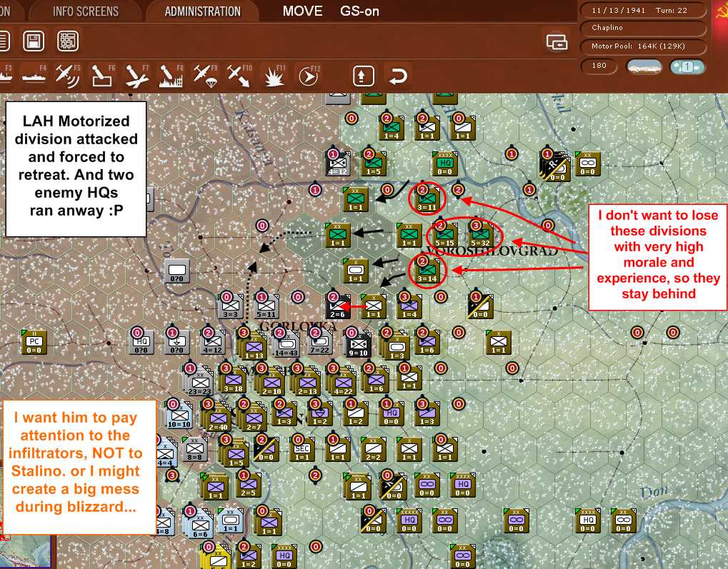This screenshot has width=728, height=569.
Task: Click the 180 value field
Action: coord(599,66)
